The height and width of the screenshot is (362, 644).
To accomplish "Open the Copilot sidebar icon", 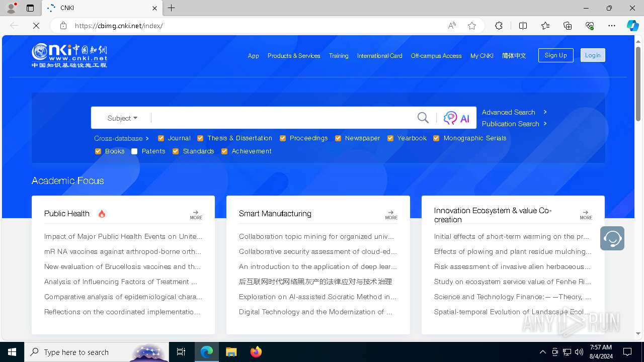I will (632, 26).
